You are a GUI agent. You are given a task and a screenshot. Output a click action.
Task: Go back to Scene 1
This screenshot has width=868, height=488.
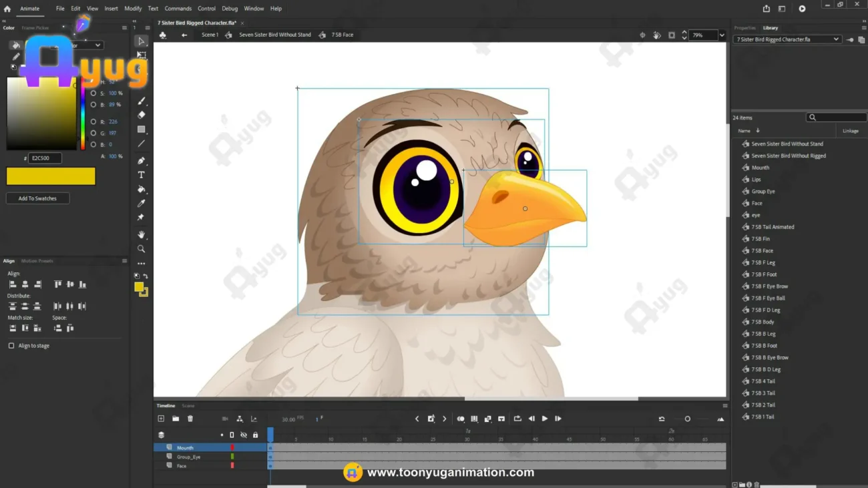tap(210, 35)
